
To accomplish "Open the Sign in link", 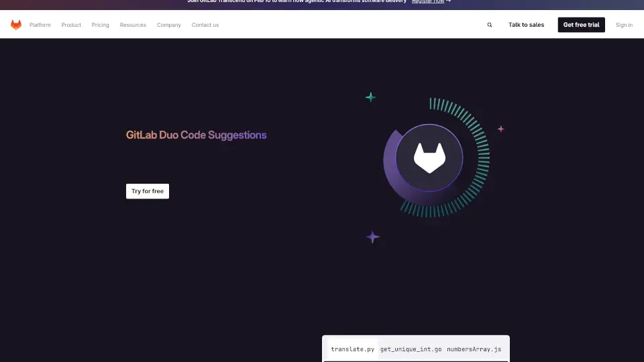I will 624,25.
